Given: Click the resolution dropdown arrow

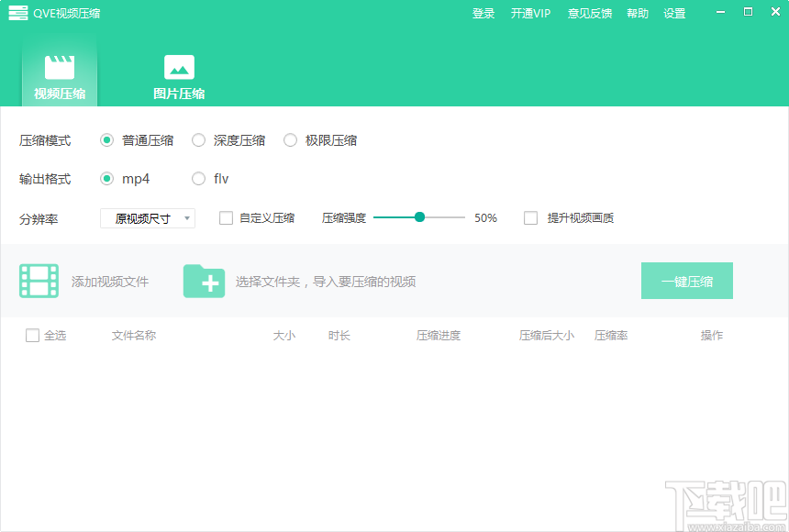Looking at the screenshot, I should coord(186,218).
